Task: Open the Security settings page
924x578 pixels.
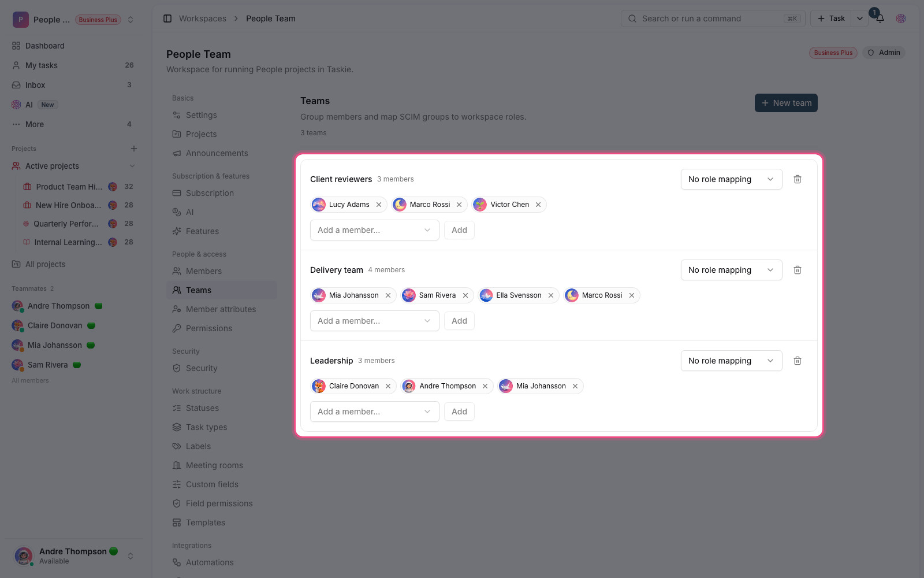Action: pos(222,368)
